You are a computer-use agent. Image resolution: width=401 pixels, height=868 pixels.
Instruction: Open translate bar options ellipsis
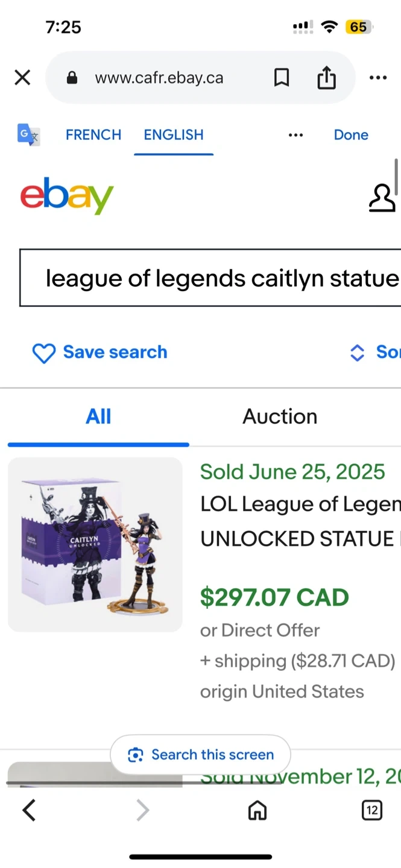[295, 134]
